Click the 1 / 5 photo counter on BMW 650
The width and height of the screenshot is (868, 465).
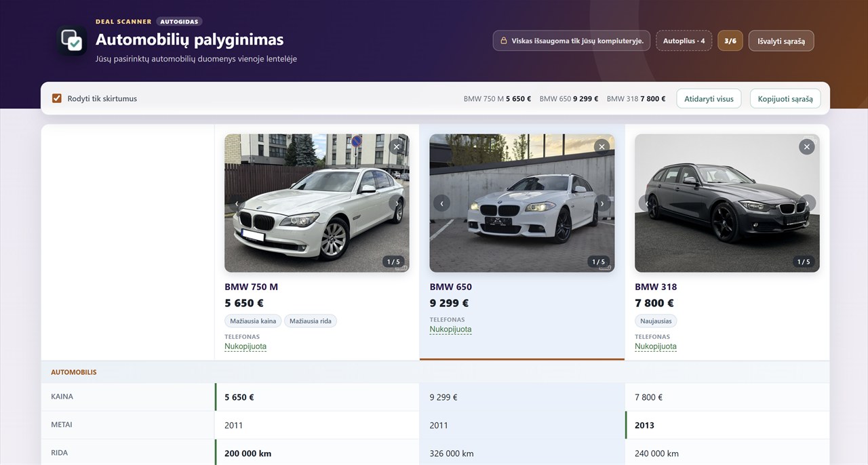599,262
